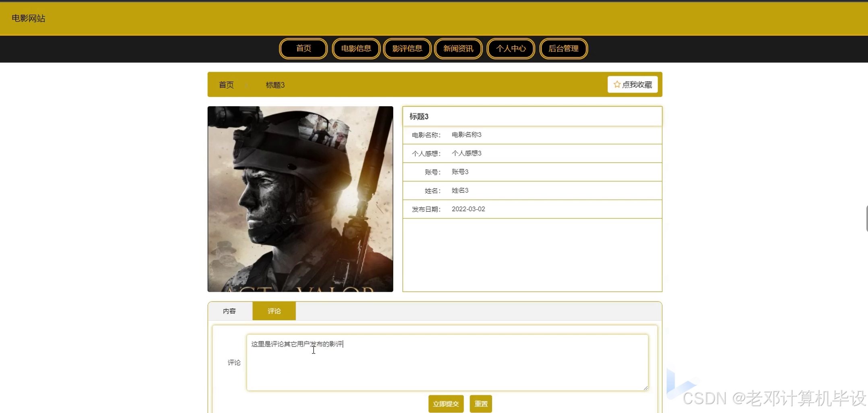Click the 电影名称： label

(x=426, y=135)
